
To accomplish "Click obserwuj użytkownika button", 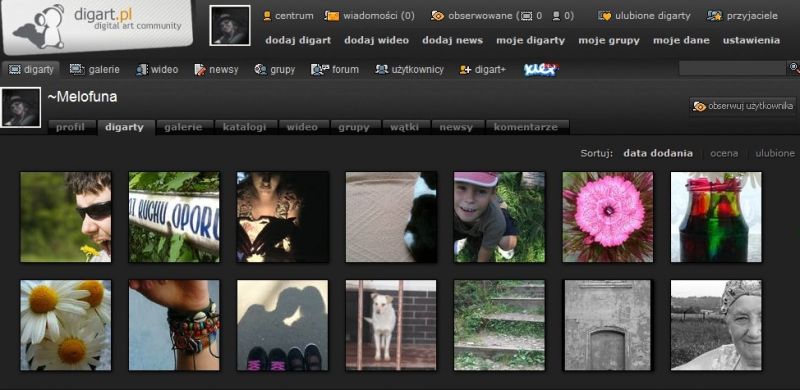I will tap(743, 106).
